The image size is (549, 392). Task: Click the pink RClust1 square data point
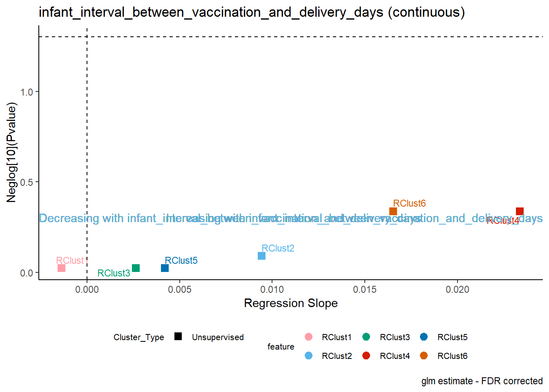tap(61, 268)
